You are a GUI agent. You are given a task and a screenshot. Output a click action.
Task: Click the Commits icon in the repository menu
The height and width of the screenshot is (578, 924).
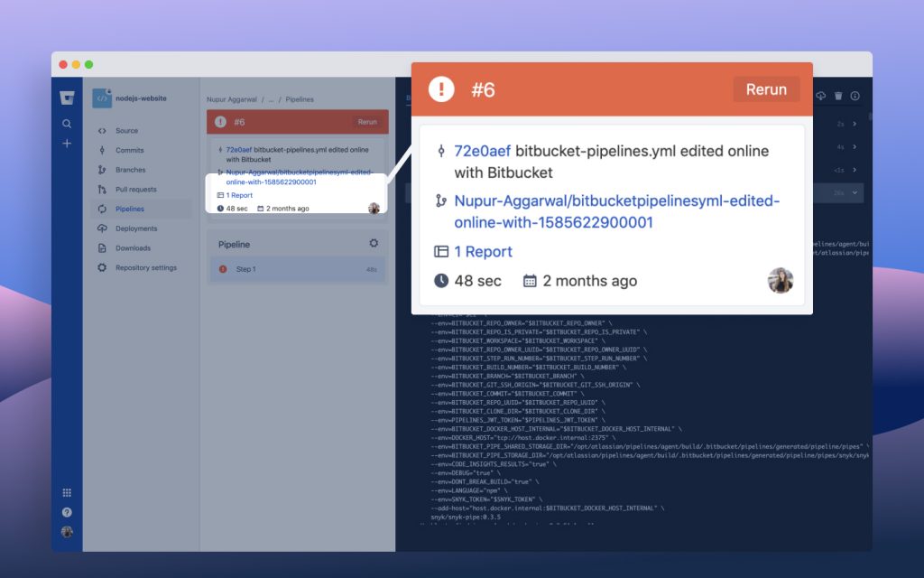[x=102, y=151]
